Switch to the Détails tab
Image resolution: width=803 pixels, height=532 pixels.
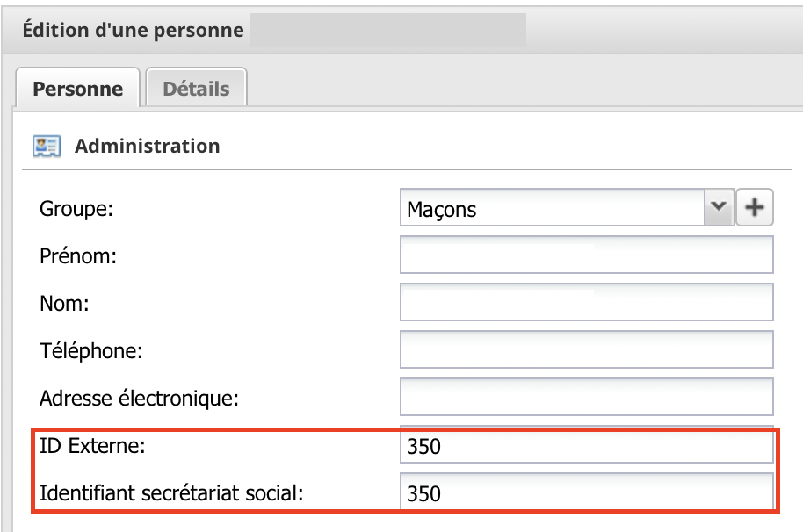[196, 88]
